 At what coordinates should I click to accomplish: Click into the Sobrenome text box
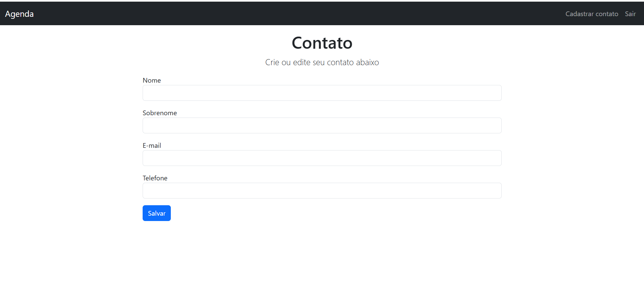[x=322, y=126]
